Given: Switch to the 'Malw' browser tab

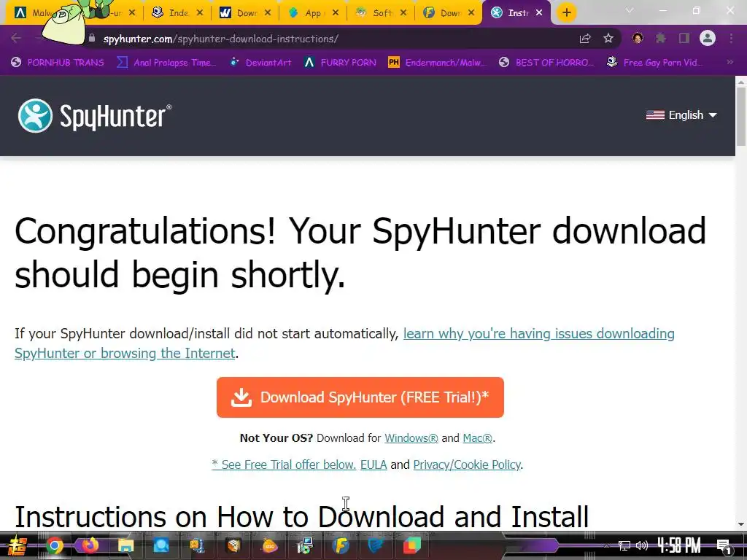Looking at the screenshot, I should click(x=34, y=13).
